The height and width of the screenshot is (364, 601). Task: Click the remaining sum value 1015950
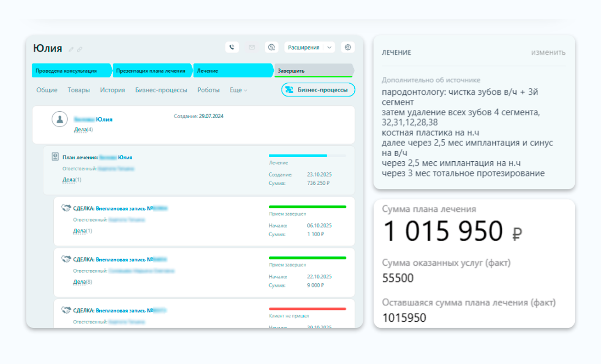tap(404, 318)
